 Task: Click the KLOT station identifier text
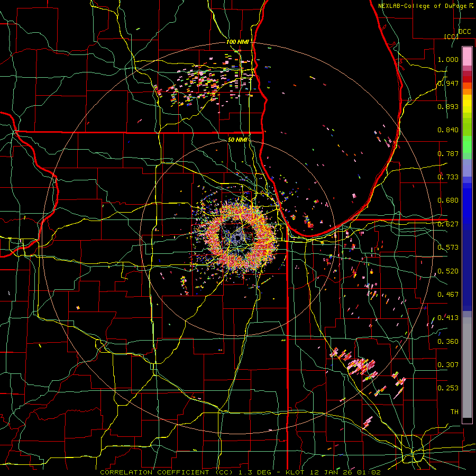click(x=296, y=472)
